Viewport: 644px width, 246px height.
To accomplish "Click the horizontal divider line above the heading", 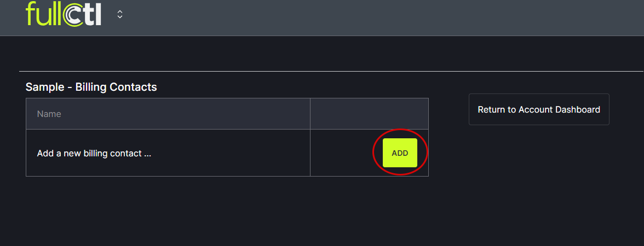I will 329,71.
